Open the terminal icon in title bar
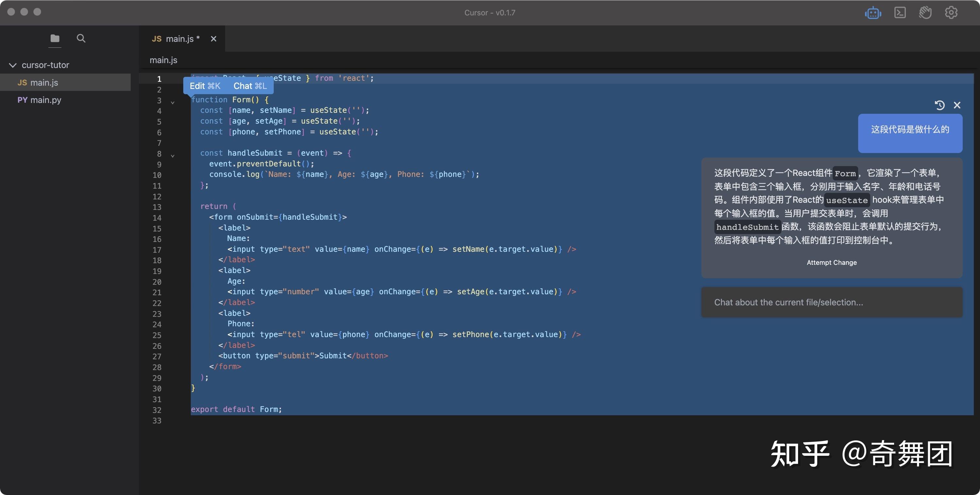 point(900,12)
